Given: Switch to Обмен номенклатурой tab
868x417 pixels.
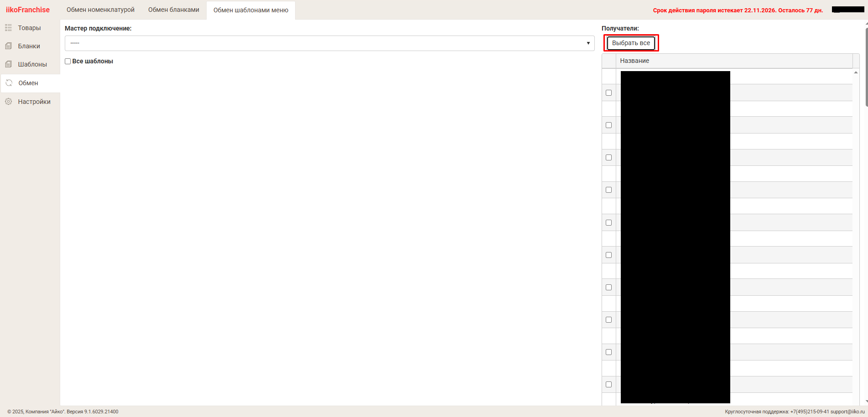Looking at the screenshot, I should [x=100, y=10].
